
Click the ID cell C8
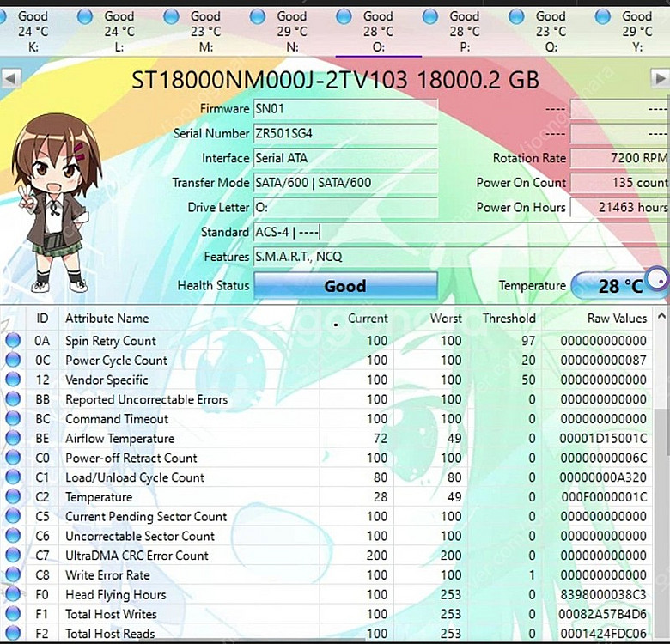(x=42, y=574)
